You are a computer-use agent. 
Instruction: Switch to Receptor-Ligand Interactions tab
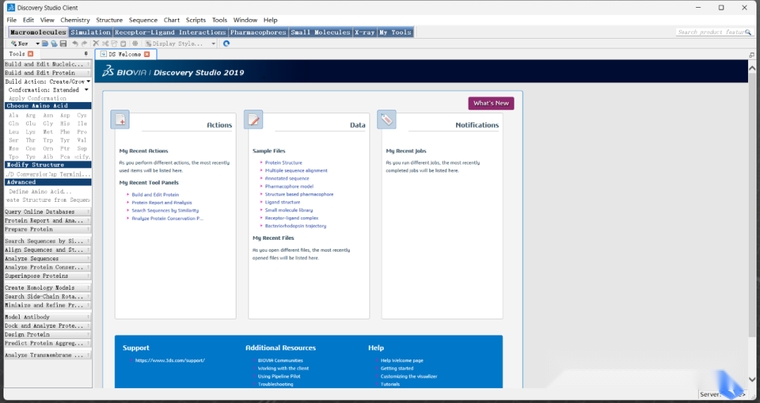coord(170,32)
